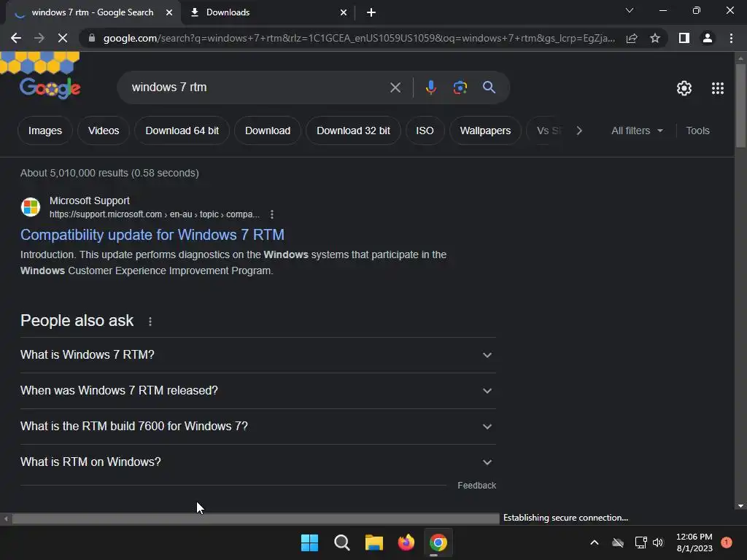Screen dimensions: 747x560
Task: View site information lock icon
Action: (92, 38)
